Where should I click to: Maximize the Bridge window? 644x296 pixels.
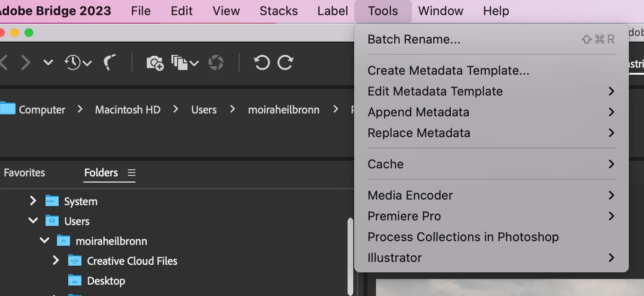[x=29, y=33]
